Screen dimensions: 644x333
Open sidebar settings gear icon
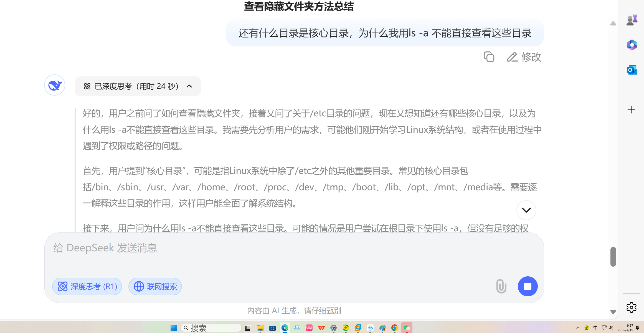pyautogui.click(x=631, y=307)
